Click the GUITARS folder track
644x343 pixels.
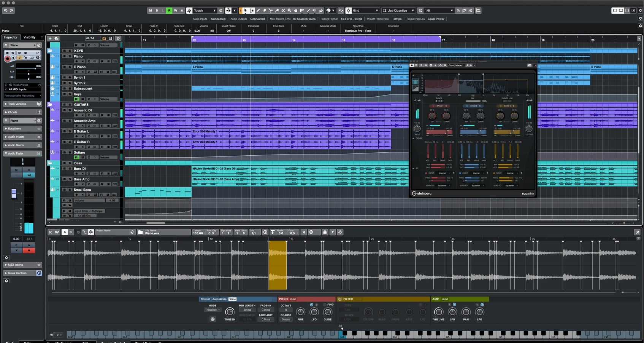(81, 105)
